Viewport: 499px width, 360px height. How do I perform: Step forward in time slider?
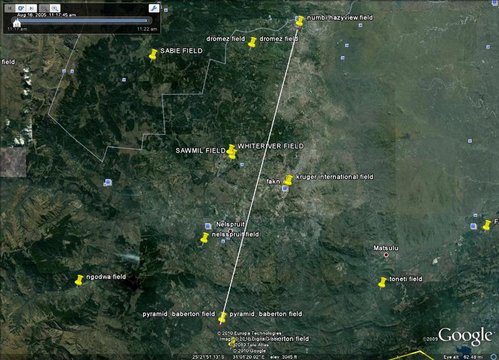pyautogui.click(x=31, y=8)
